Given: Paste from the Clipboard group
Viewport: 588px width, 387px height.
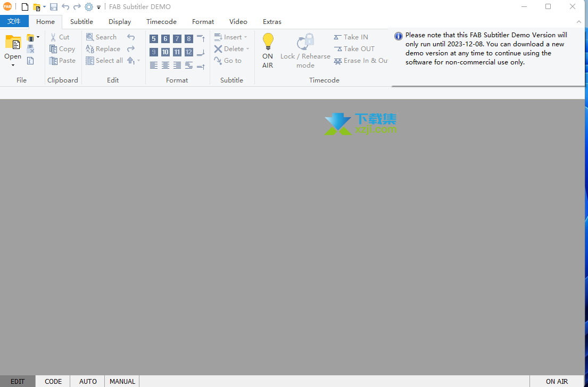Looking at the screenshot, I should [62, 60].
